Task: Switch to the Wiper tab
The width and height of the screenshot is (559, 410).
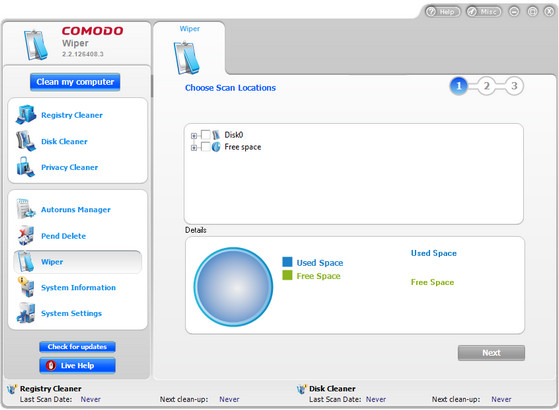Action: click(x=189, y=48)
